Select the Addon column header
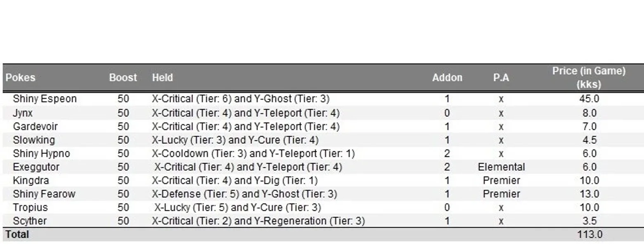 pos(447,78)
